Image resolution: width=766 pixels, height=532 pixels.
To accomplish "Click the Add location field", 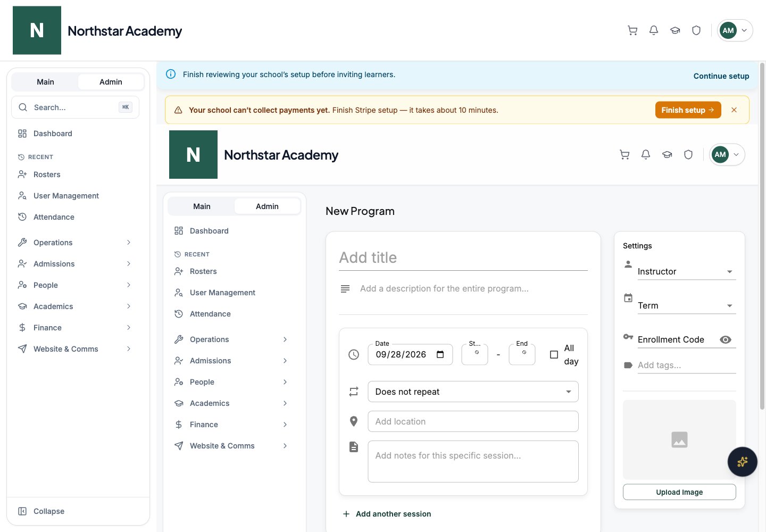I will (473, 421).
